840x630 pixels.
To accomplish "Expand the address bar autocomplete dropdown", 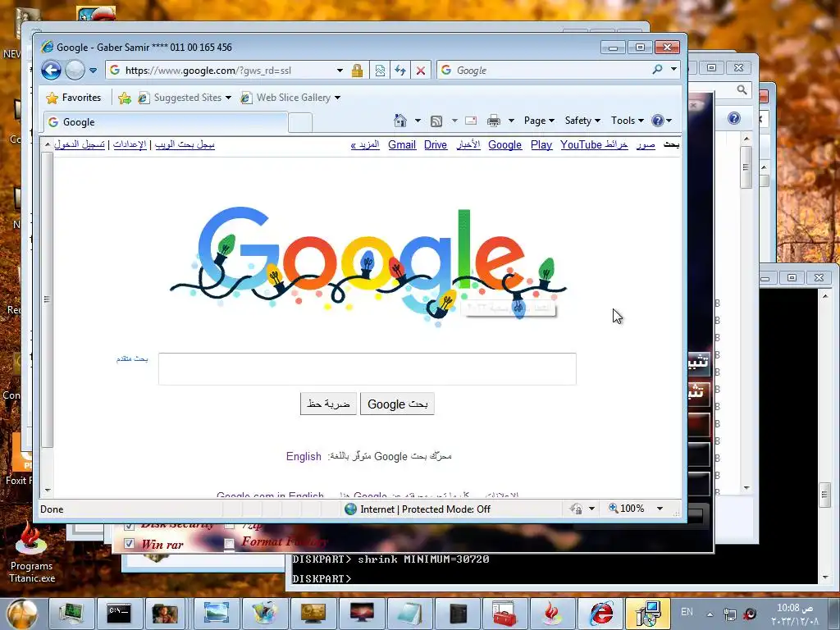I will (340, 71).
